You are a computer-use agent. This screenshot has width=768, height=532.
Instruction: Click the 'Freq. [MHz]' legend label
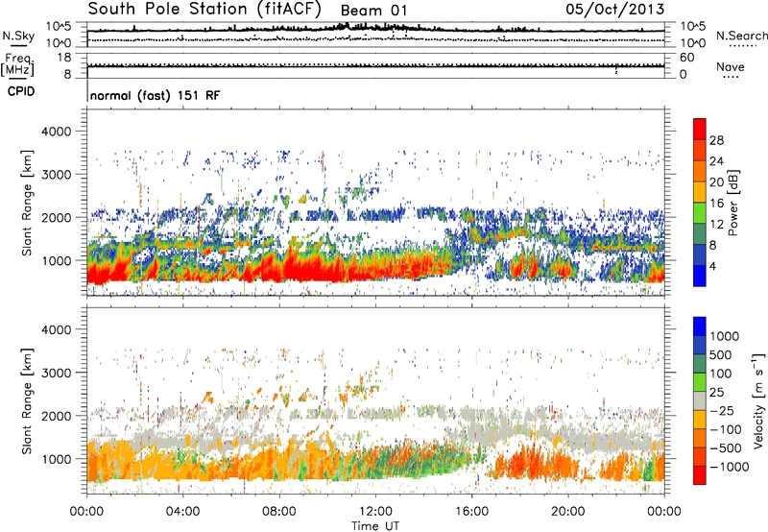point(18,65)
